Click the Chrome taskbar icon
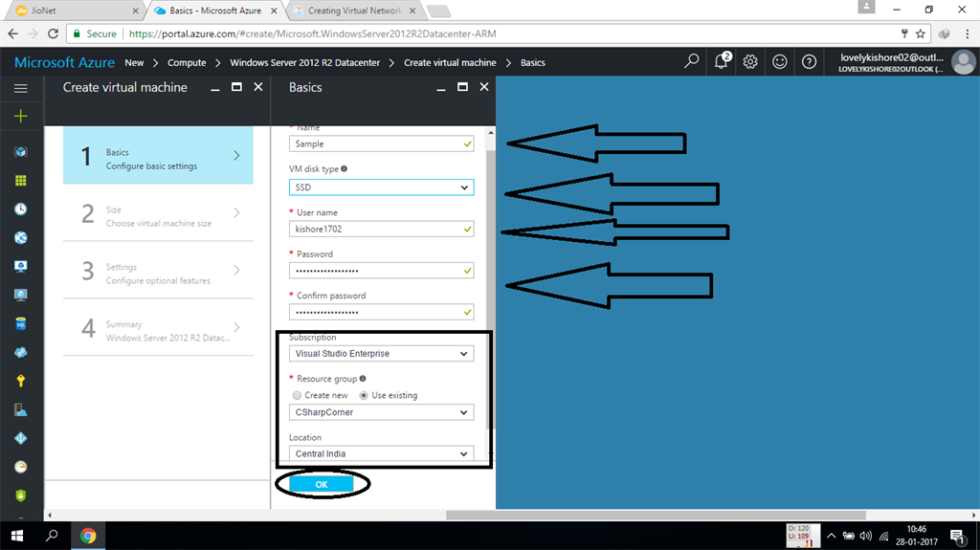This screenshot has width=980, height=550. point(87,536)
